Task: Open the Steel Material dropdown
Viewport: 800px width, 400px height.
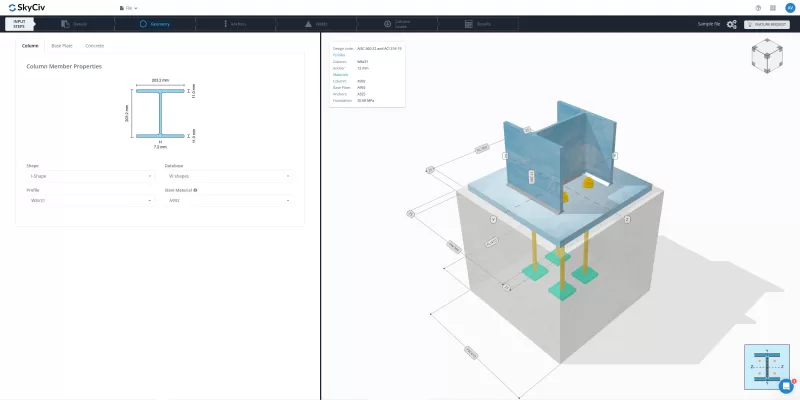Action: click(x=229, y=201)
